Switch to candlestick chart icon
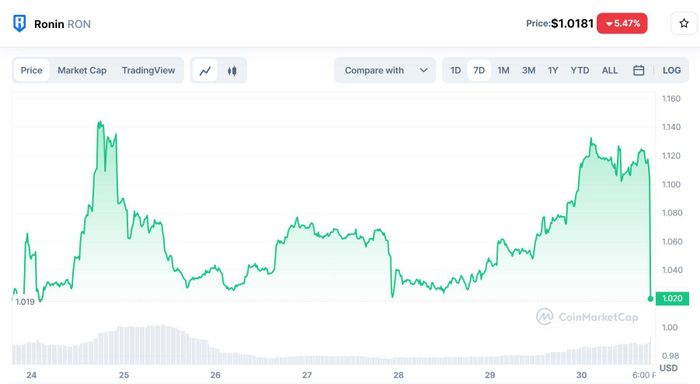Viewport: 700px width, 384px height. click(232, 71)
